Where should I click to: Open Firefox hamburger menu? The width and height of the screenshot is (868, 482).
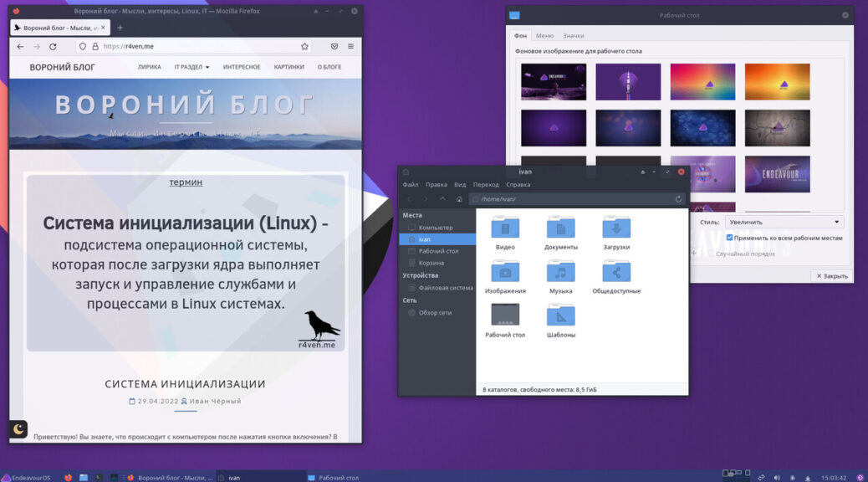(x=351, y=47)
